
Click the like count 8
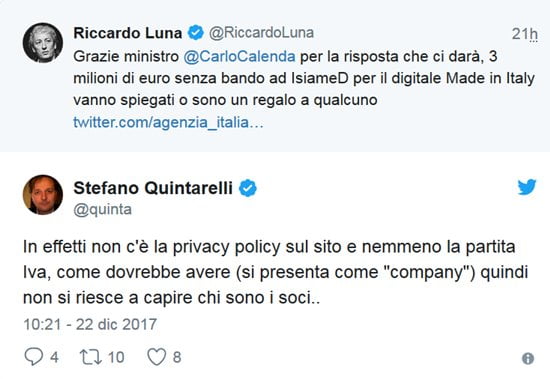point(177,358)
